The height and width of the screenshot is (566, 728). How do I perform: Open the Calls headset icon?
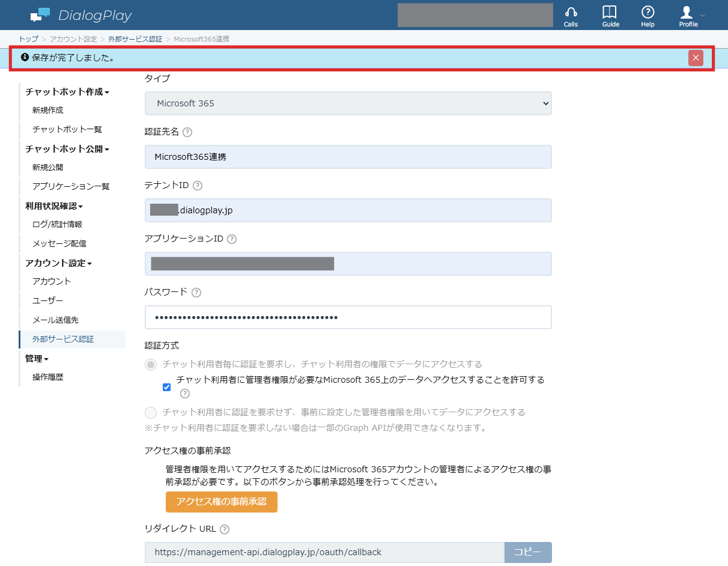pos(571,16)
